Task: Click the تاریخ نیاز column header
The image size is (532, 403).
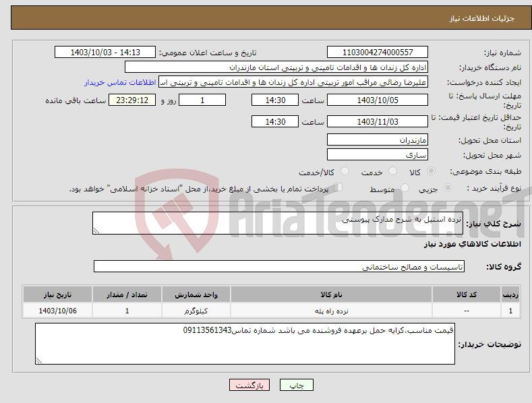Action: [58, 294]
